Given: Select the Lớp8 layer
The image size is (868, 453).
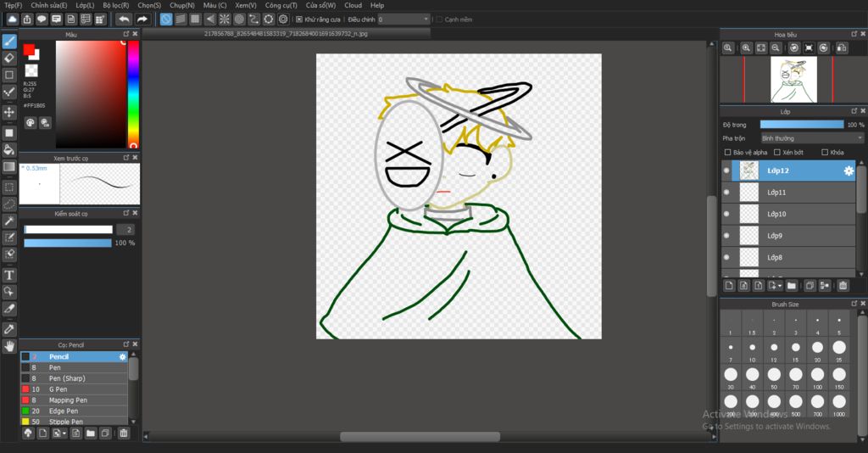Looking at the screenshot, I should [x=788, y=258].
